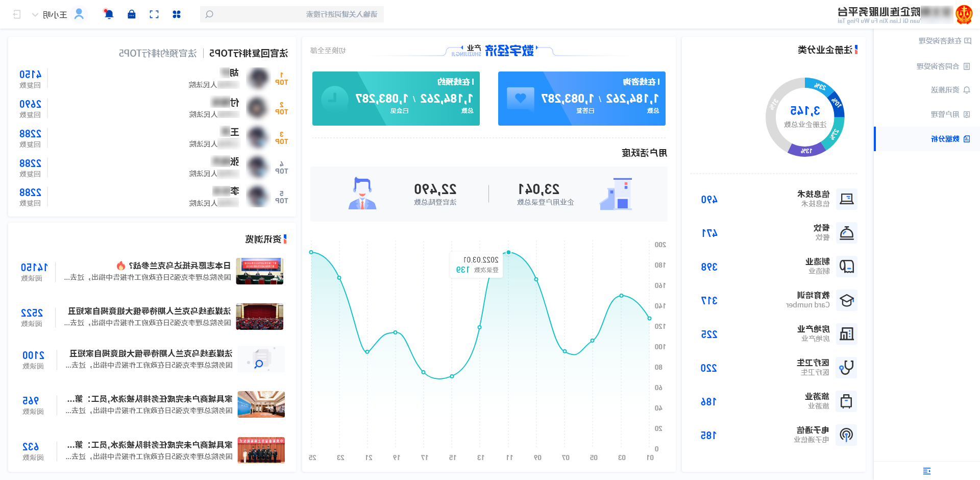Click the 制造业 category icon
The height and width of the screenshot is (480, 980).
point(847,267)
